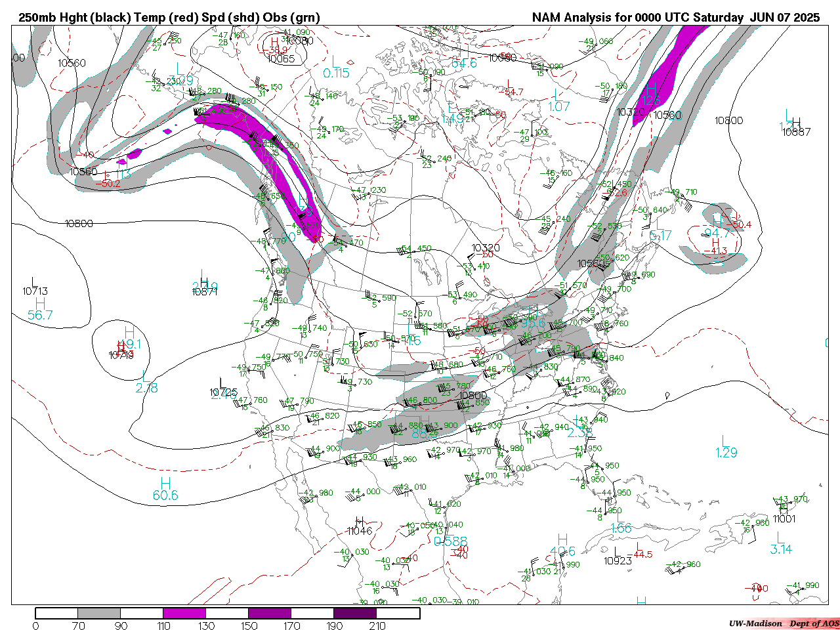Select the magenta 110–130 legend swatch
This screenshot has height=630, width=840.
(184, 614)
